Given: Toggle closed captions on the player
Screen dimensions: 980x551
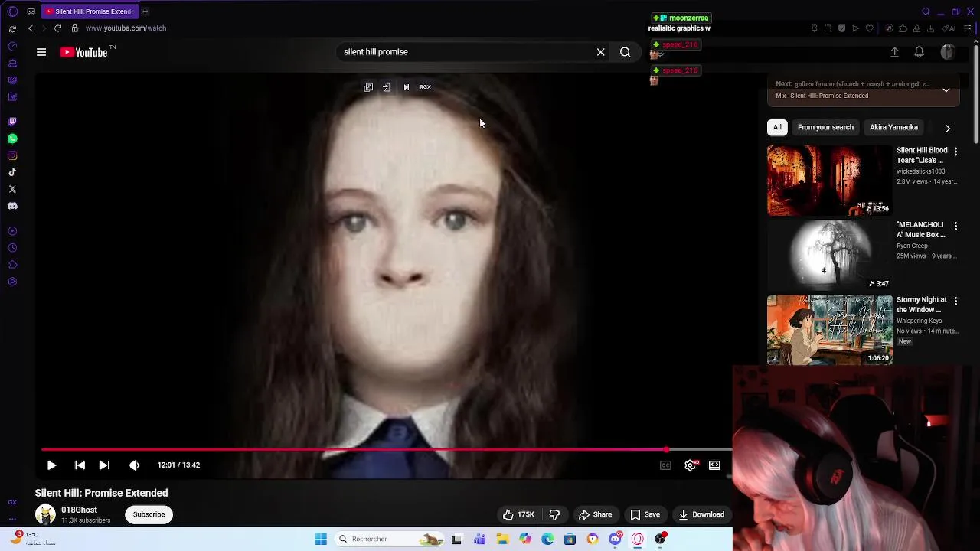Looking at the screenshot, I should pos(665,465).
